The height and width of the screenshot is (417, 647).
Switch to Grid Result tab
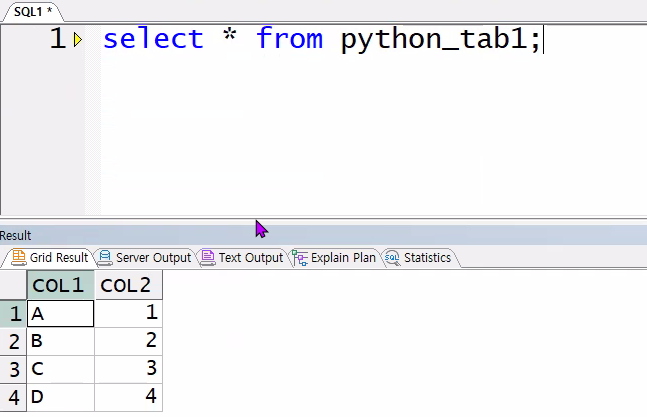50,258
